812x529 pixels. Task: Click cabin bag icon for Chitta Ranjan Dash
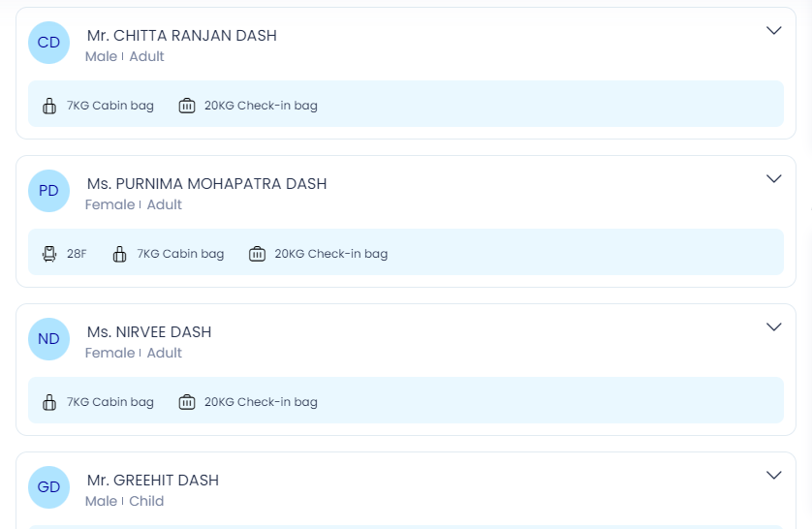[x=49, y=106]
